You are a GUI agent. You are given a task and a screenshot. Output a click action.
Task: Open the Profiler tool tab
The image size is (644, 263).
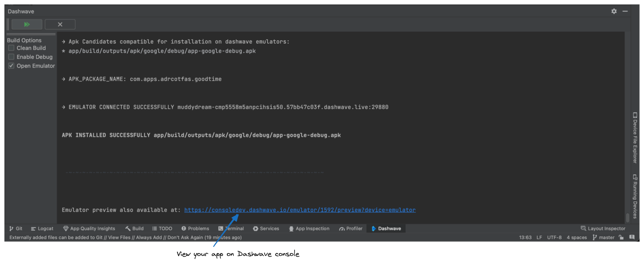pos(350,229)
